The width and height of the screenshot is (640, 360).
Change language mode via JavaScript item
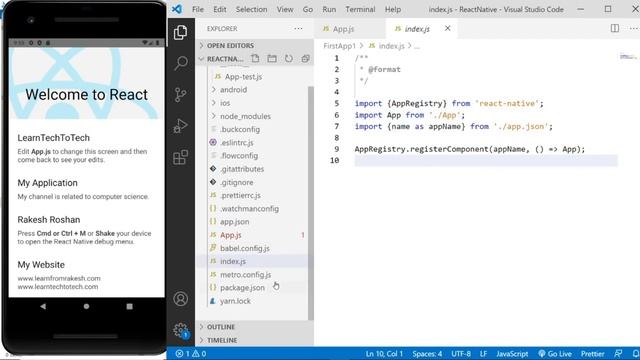click(x=512, y=353)
